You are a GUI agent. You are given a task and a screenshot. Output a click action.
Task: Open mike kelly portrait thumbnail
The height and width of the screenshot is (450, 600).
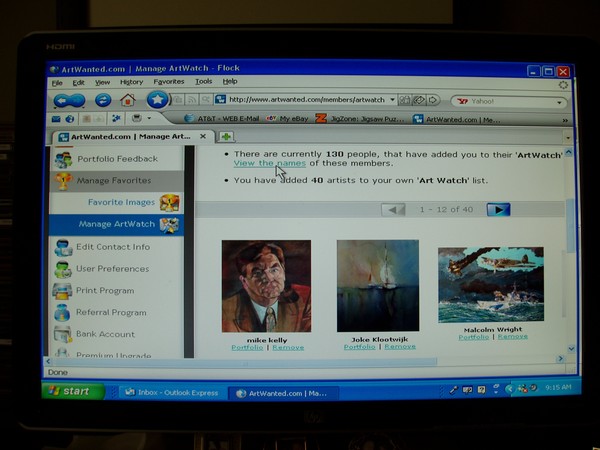(x=266, y=286)
